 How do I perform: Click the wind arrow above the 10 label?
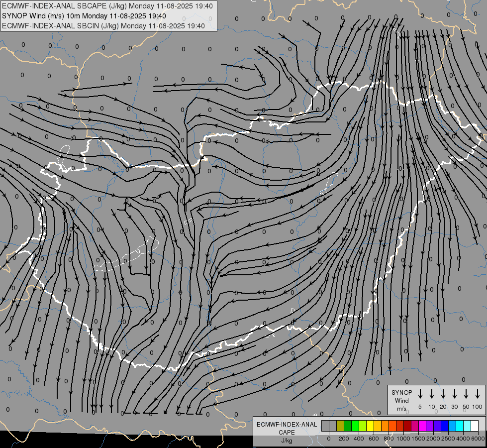tap(432, 394)
